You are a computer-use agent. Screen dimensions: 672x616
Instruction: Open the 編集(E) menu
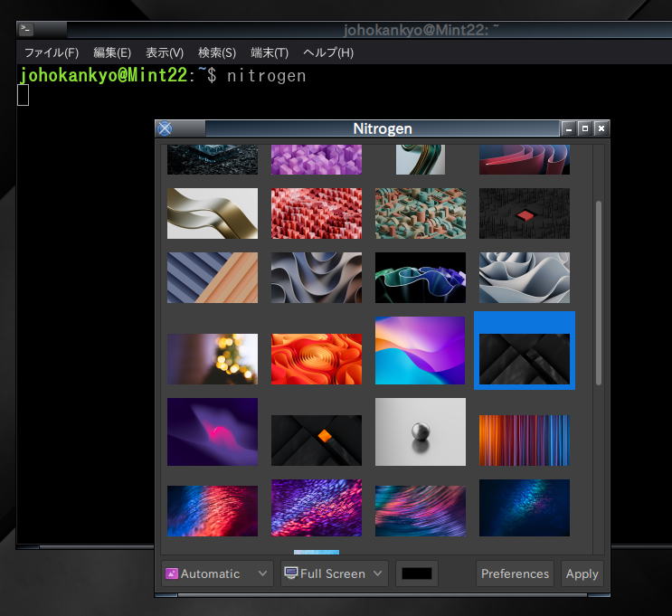click(x=112, y=52)
